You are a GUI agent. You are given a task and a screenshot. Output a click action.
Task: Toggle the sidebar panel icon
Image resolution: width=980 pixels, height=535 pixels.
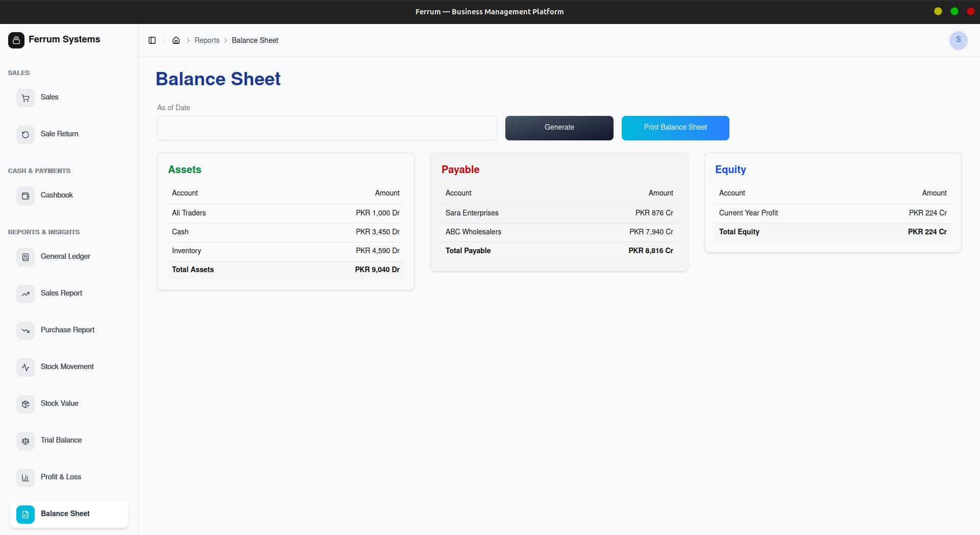(152, 40)
